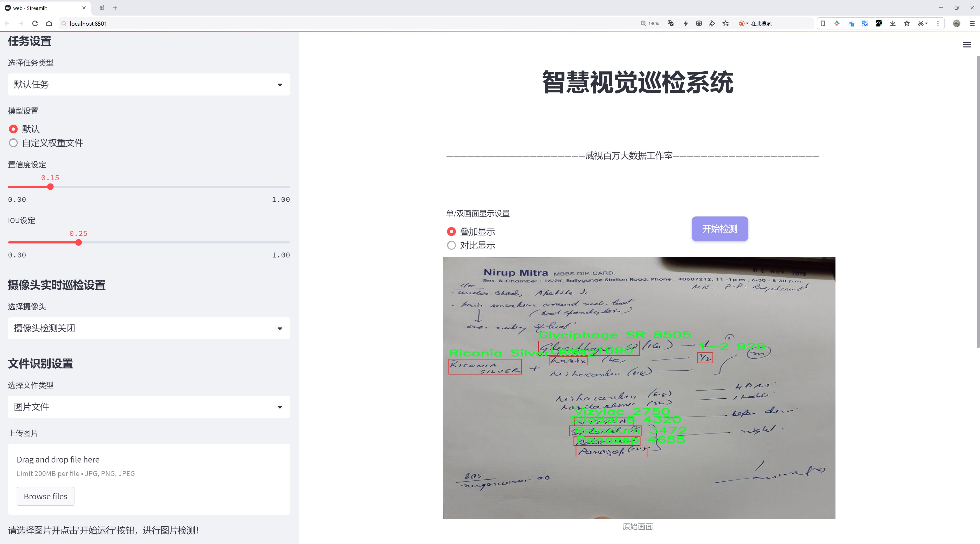The height and width of the screenshot is (544, 980).
Task: Click the confidence slider handle at 0.15
Action: pos(50,187)
